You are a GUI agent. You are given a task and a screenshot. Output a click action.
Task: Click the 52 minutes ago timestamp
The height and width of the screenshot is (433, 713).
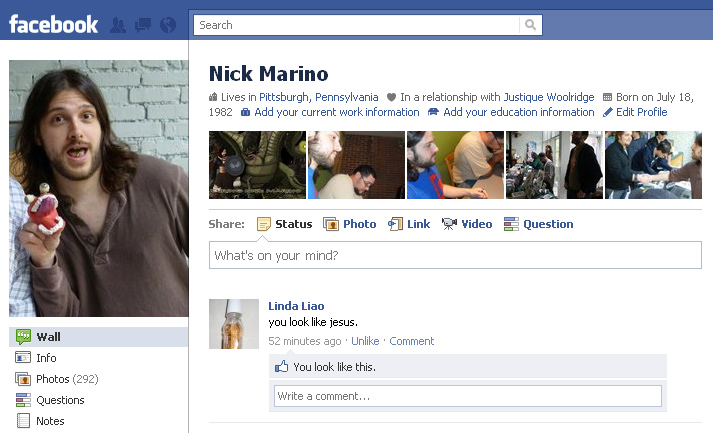[305, 341]
